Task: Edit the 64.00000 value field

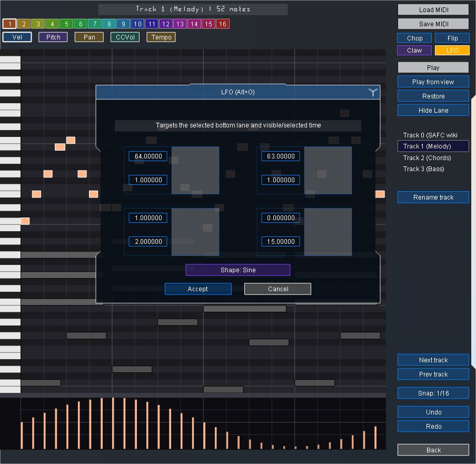Action: 148,156
